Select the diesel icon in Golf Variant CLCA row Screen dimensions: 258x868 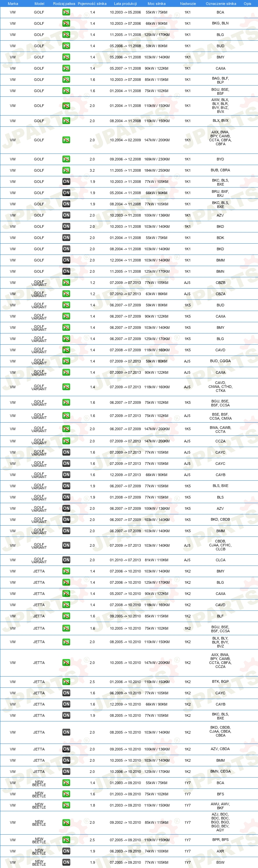click(66, 560)
